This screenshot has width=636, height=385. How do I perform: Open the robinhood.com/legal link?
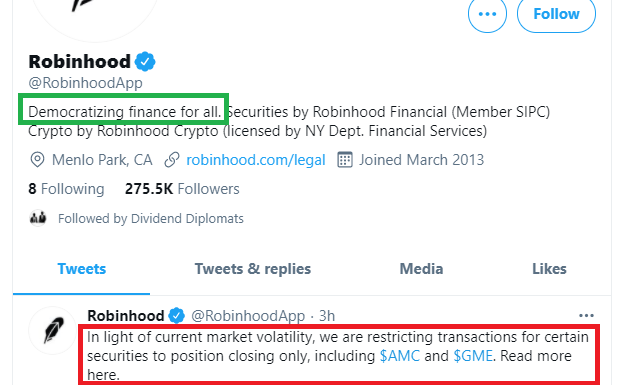pos(256,160)
